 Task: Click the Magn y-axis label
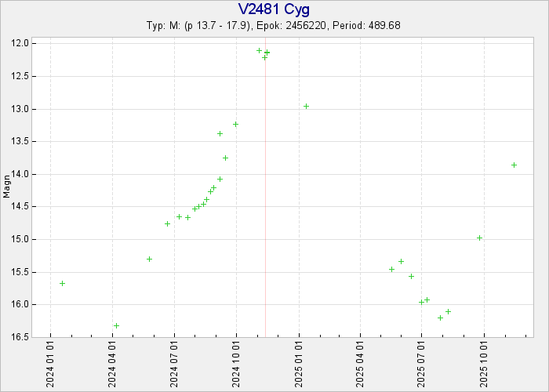coord(7,188)
